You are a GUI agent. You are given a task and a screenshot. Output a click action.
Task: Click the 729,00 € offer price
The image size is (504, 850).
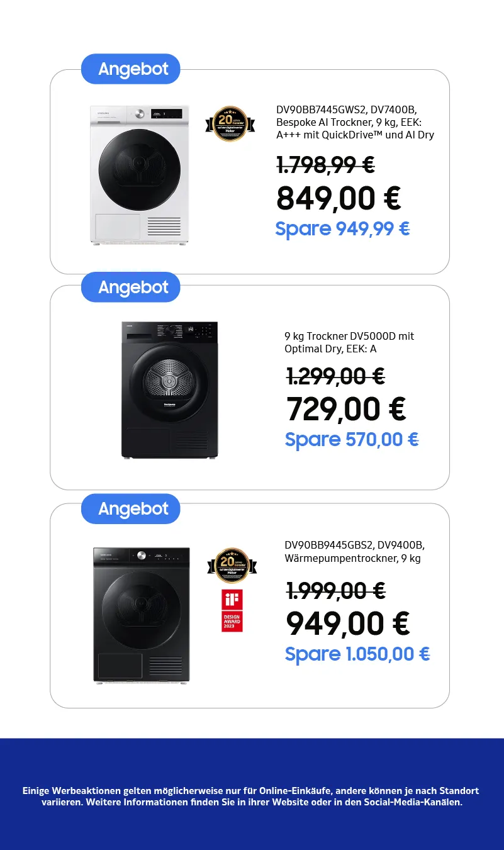[x=346, y=409]
